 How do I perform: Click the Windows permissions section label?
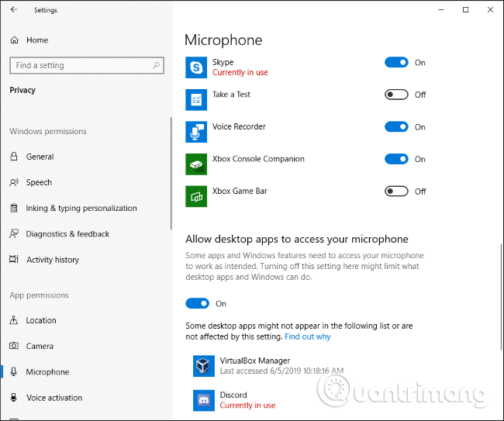tap(48, 132)
